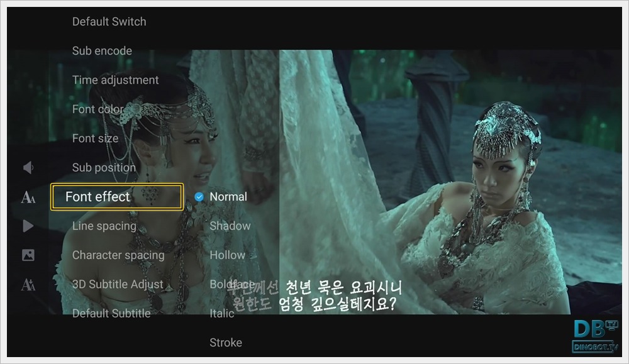Choose the Italic font effect
Viewport: 629px width, 364px height.
222,314
